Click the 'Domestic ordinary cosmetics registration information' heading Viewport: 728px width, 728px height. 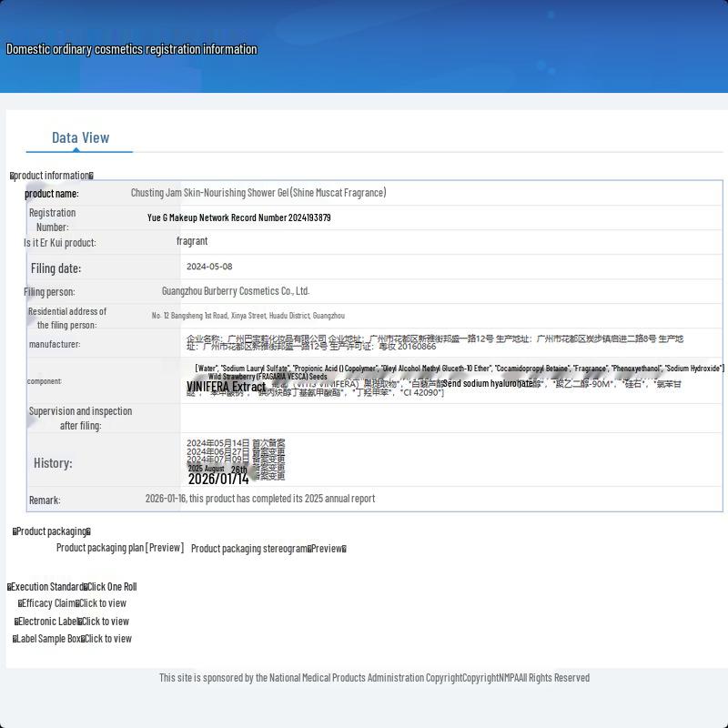(131, 49)
